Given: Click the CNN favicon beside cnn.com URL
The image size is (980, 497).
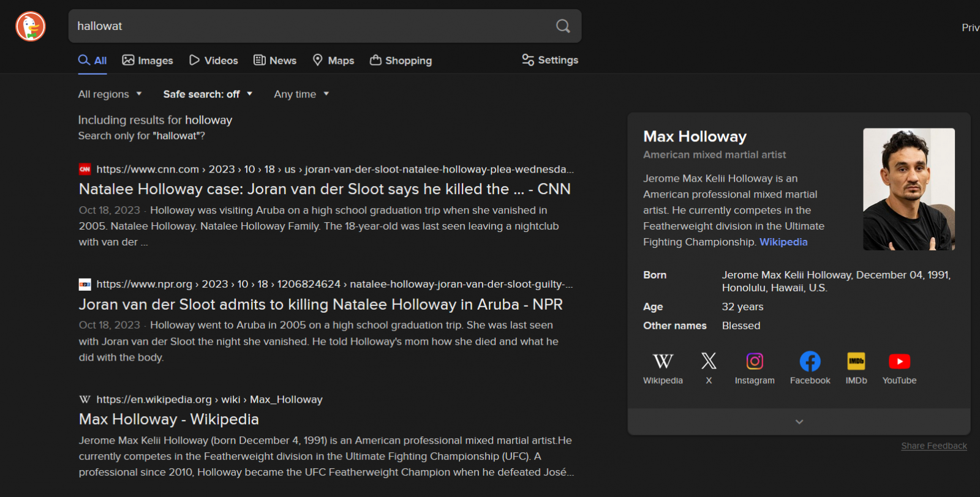Looking at the screenshot, I should pos(85,169).
